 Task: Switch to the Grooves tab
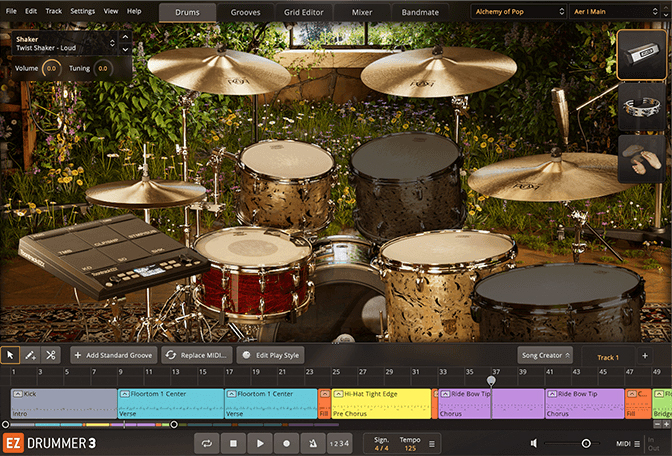click(246, 12)
